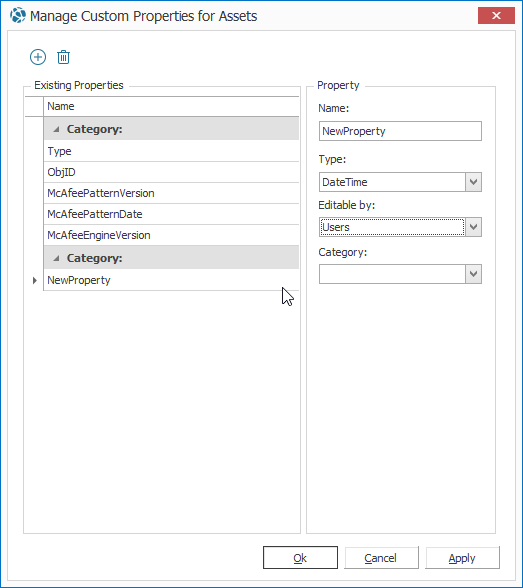Viewport: 523px width, 588px height.
Task: Select the McAfeePatternVersion property row
Action: coord(171,193)
